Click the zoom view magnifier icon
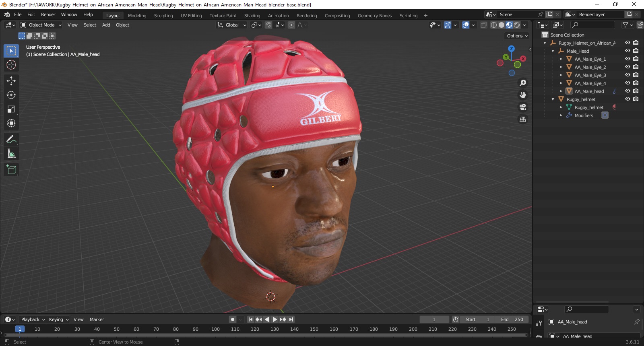Viewport: 644px width, 346px height. click(523, 83)
